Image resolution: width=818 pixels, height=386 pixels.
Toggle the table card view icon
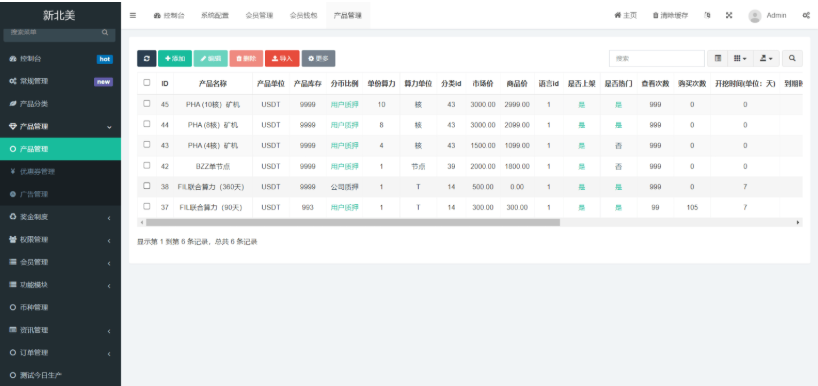(x=718, y=58)
